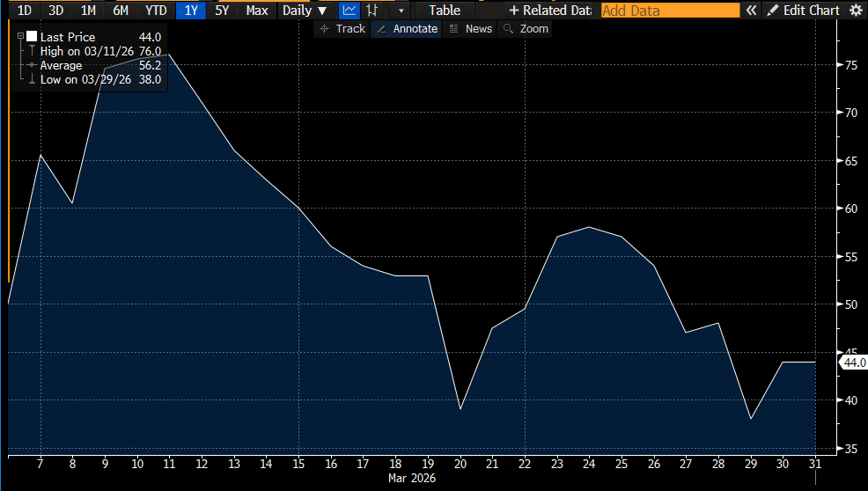Screen dimensions: 868x491
Task: Open the Table view
Action: coord(445,10)
